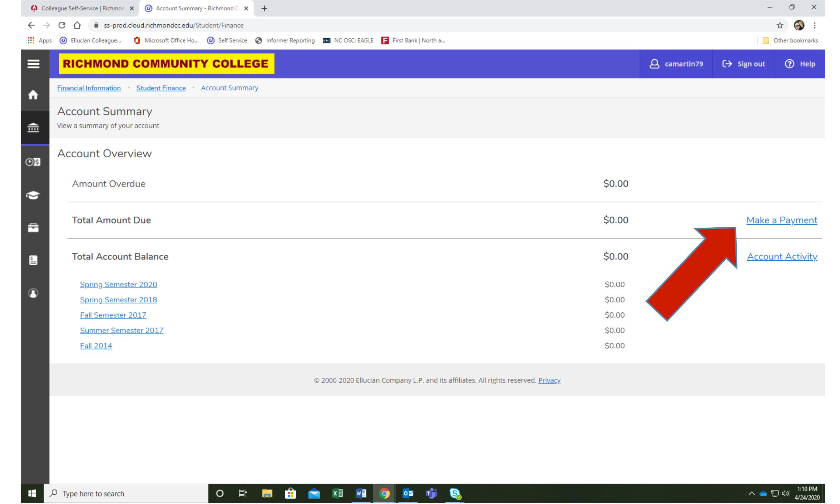Open the hamburger navigation menu
Viewport: 840px width, 504px height.
point(34,64)
